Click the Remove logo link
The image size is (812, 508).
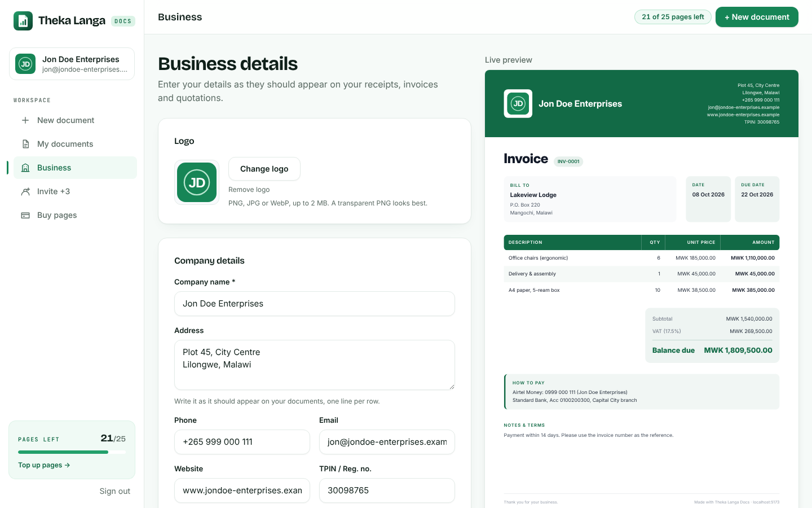click(x=249, y=190)
